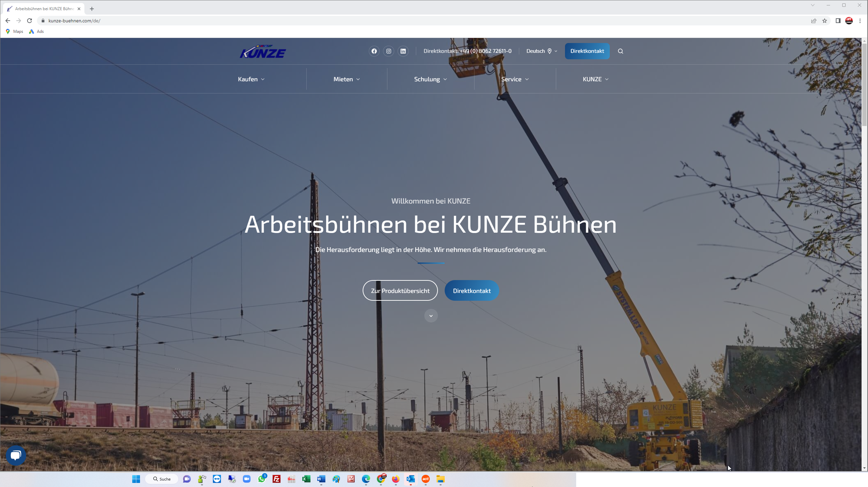Select the Arbeitsbühnen bei KUNZE browser tab
Image resolution: width=868 pixels, height=487 pixels.
pos(43,9)
